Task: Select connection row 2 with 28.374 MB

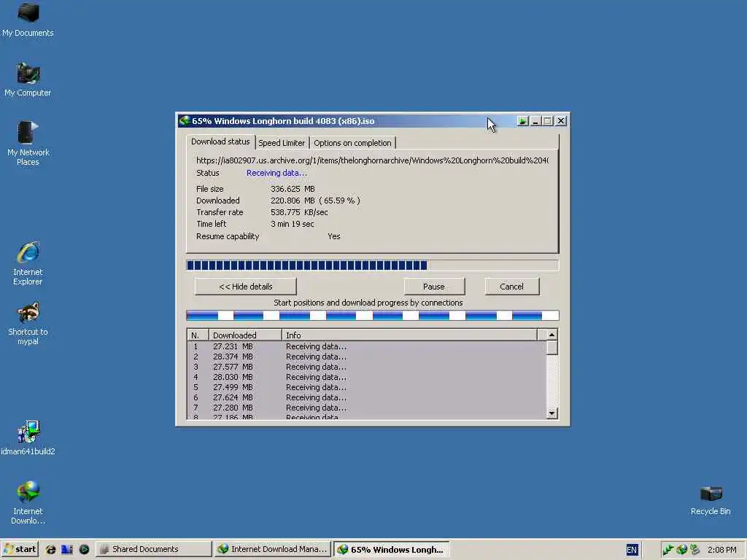Action: (x=367, y=357)
